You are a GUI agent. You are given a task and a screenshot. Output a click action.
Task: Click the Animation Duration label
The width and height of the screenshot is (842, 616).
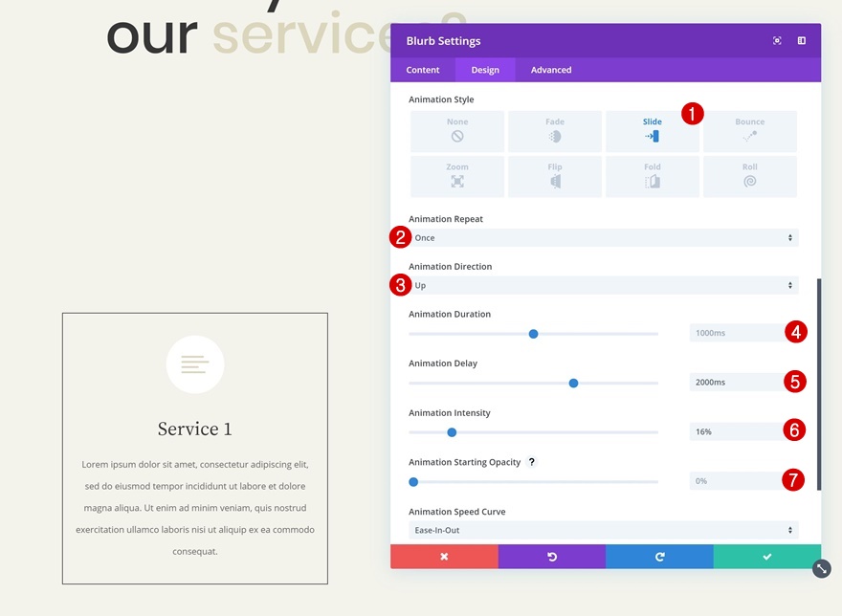point(450,314)
